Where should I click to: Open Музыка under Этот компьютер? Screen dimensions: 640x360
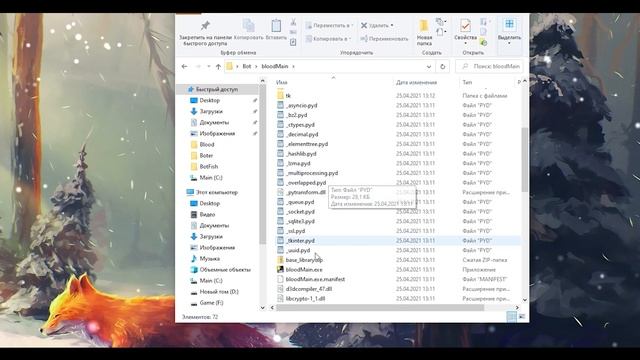tap(209, 259)
